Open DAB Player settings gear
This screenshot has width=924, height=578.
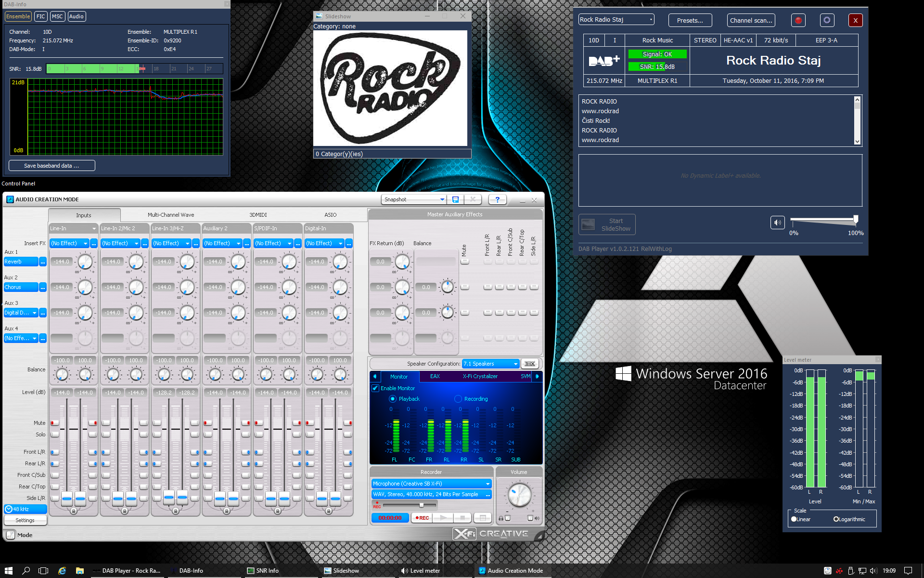[827, 20]
